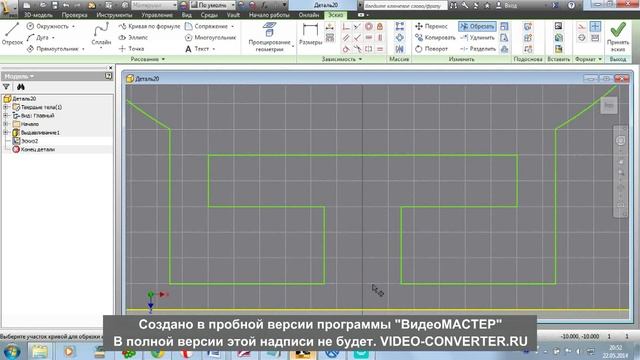Open the Windows Start button
Viewport: 640px width, 360px height.
coord(11,351)
